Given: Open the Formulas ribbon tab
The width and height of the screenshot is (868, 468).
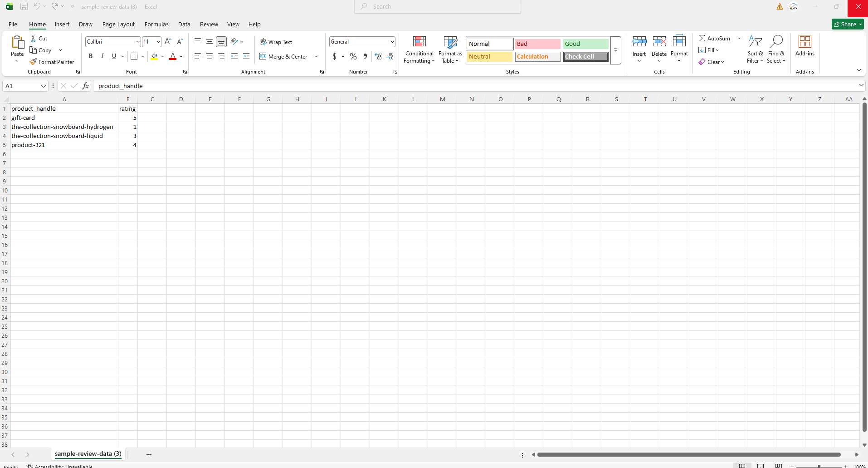Looking at the screenshot, I should coord(156,25).
